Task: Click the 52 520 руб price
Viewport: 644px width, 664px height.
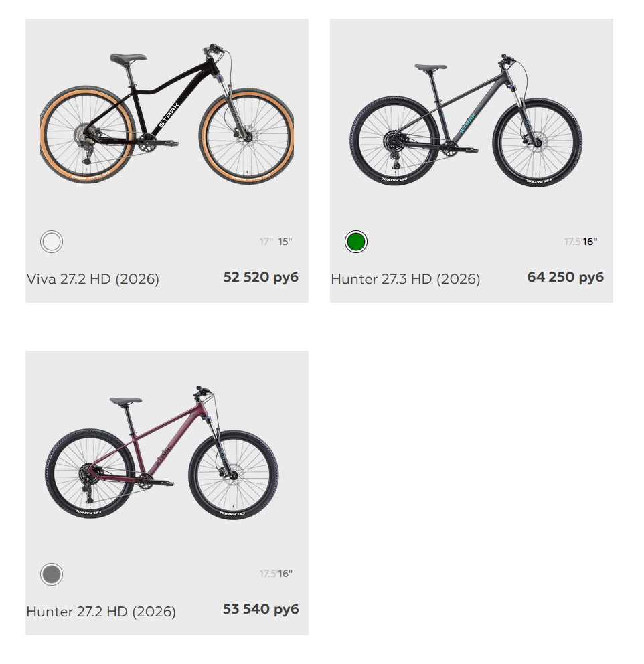Action: point(261,277)
